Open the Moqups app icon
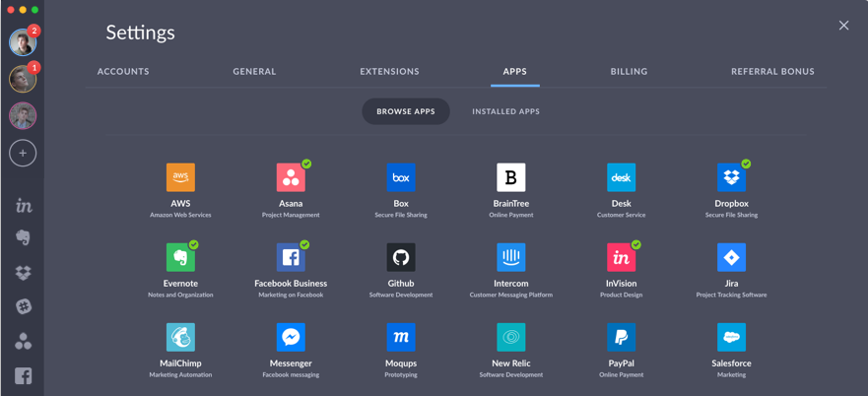The width and height of the screenshot is (868, 396). (401, 337)
